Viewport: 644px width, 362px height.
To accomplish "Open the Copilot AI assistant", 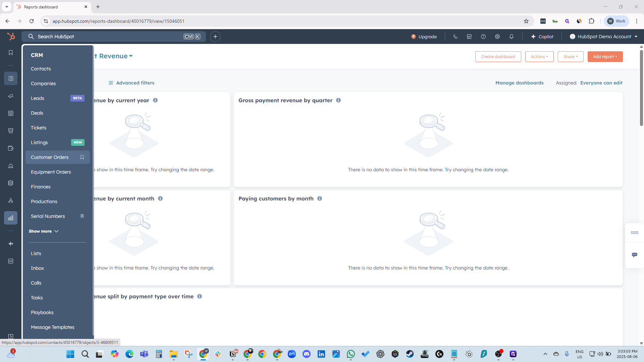I will pos(542,37).
